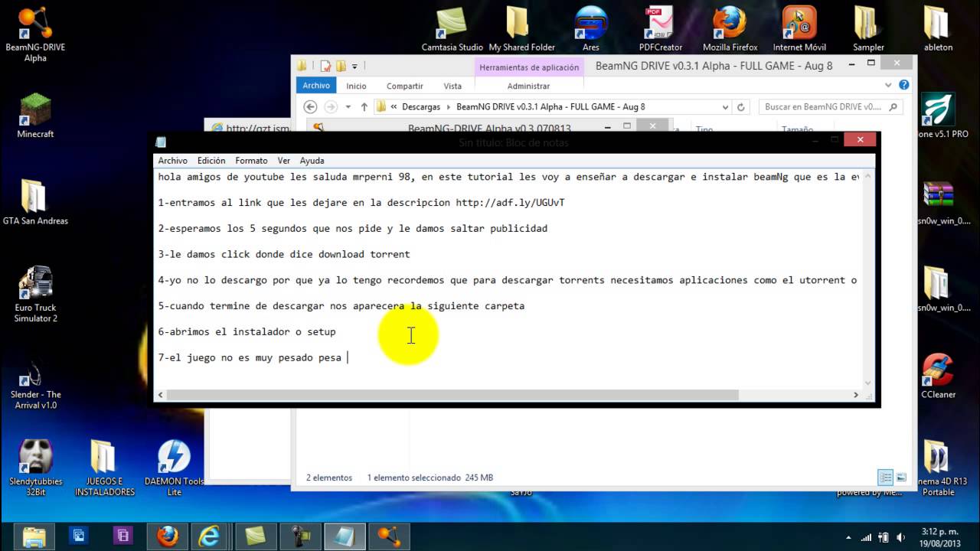Launch the Minecraft desktop shortcut
The width and height of the screenshot is (980, 551).
pos(35,116)
